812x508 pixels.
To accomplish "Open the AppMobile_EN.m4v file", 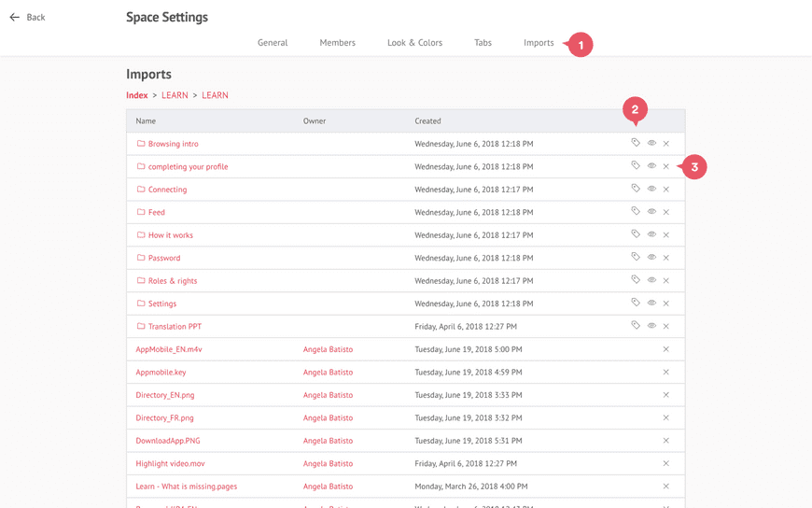I will [169, 349].
